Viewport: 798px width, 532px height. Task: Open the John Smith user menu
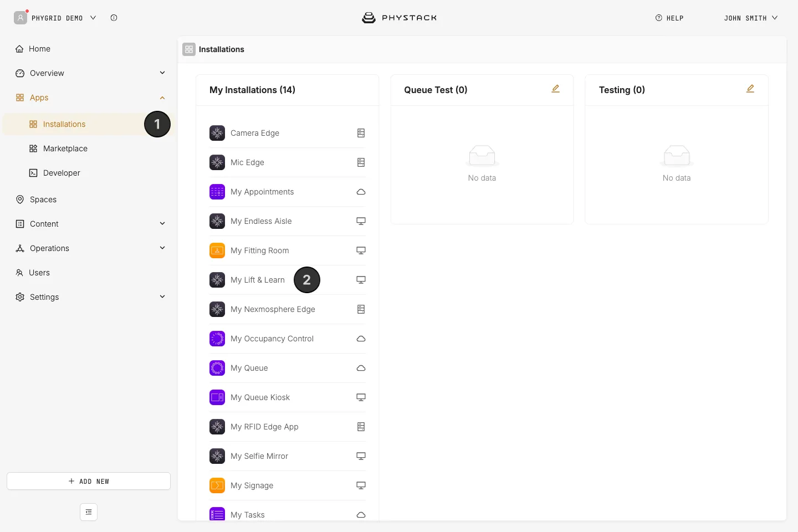[x=750, y=18]
